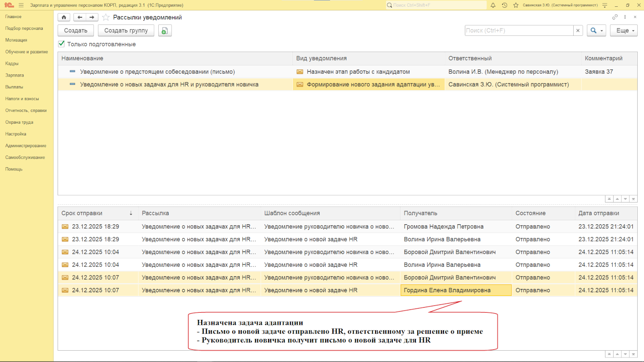Open notifications via the bell icon
This screenshot has width=644, height=362.
point(493,5)
